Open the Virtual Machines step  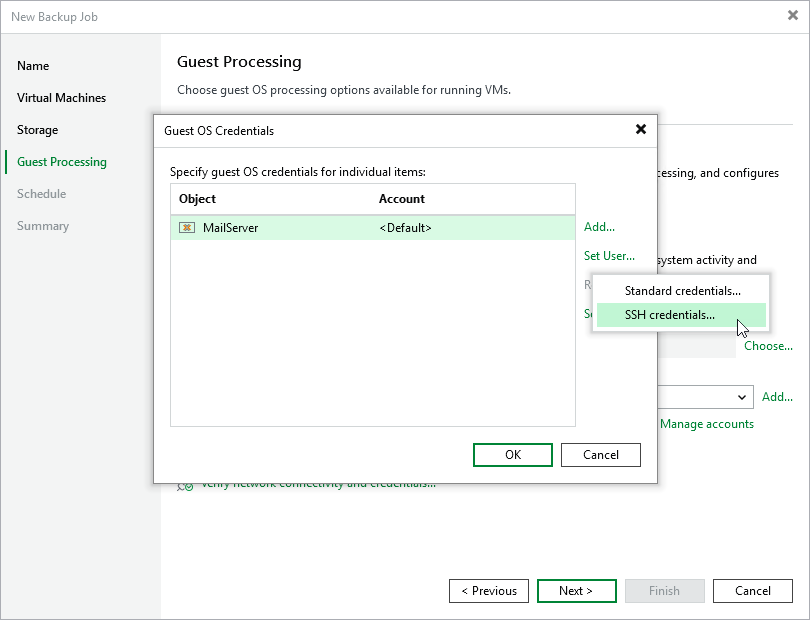pos(61,98)
